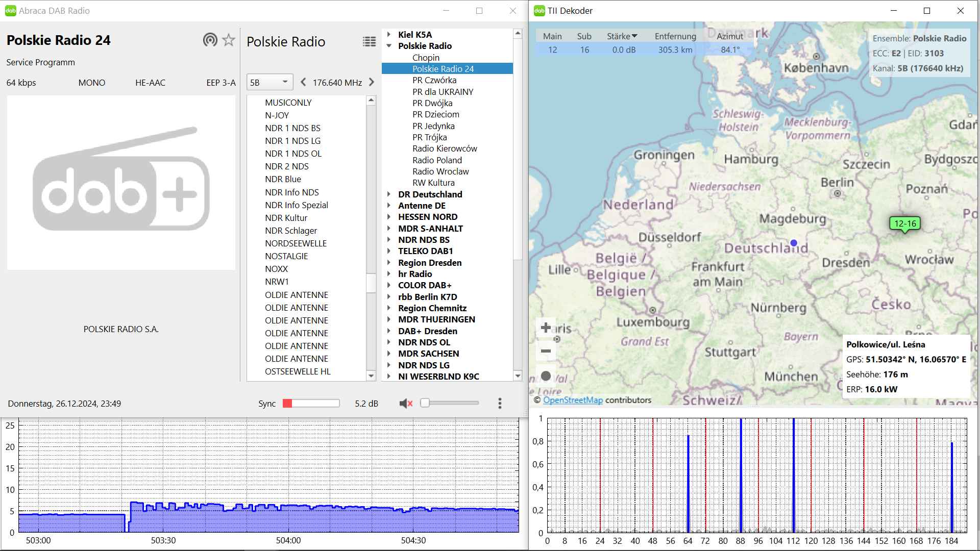The height and width of the screenshot is (551, 980).
Task: Collapse the Polskie Radio ensemble tree
Action: 389,46
